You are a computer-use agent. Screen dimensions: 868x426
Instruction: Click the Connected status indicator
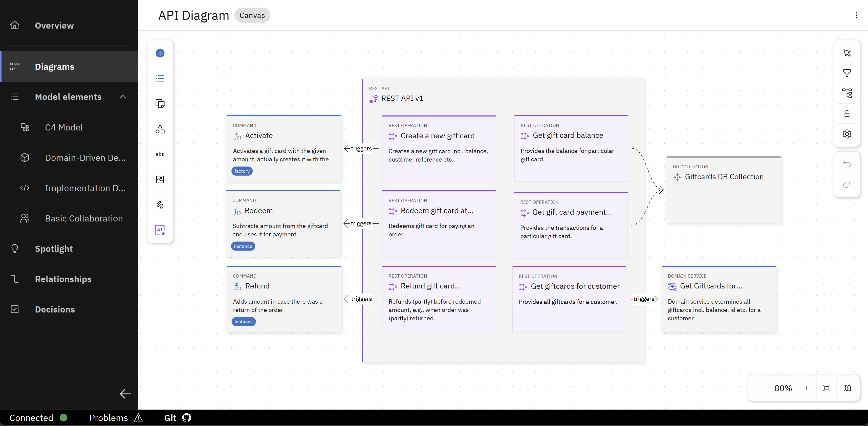pos(38,418)
